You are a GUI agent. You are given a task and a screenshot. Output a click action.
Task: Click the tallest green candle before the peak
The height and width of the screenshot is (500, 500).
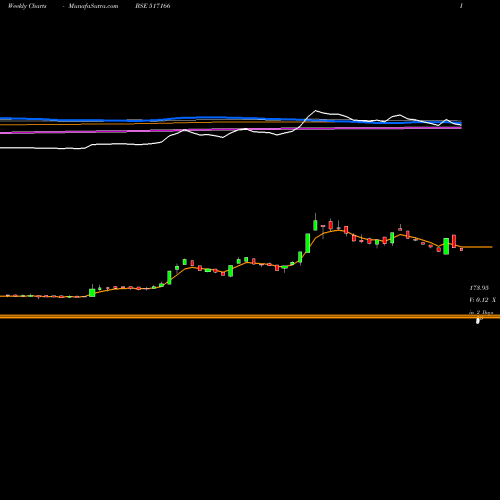pos(308,243)
